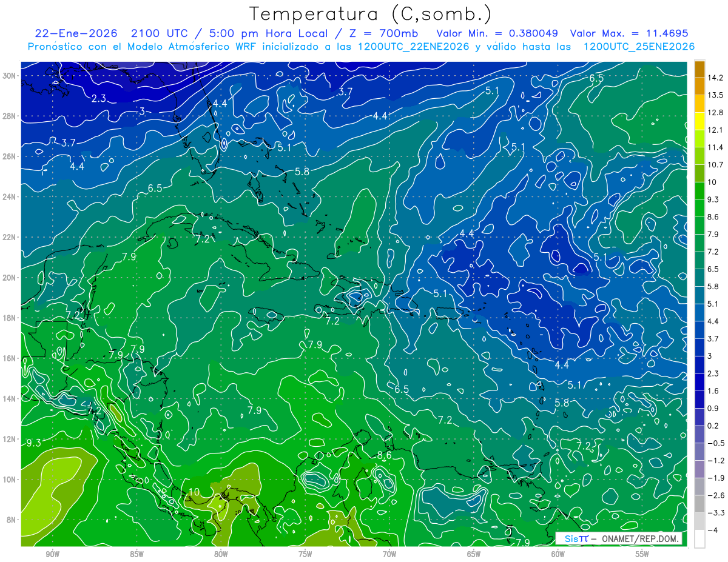Click longitude axis label '80W'
The height and width of the screenshot is (562, 728).
[x=221, y=554]
